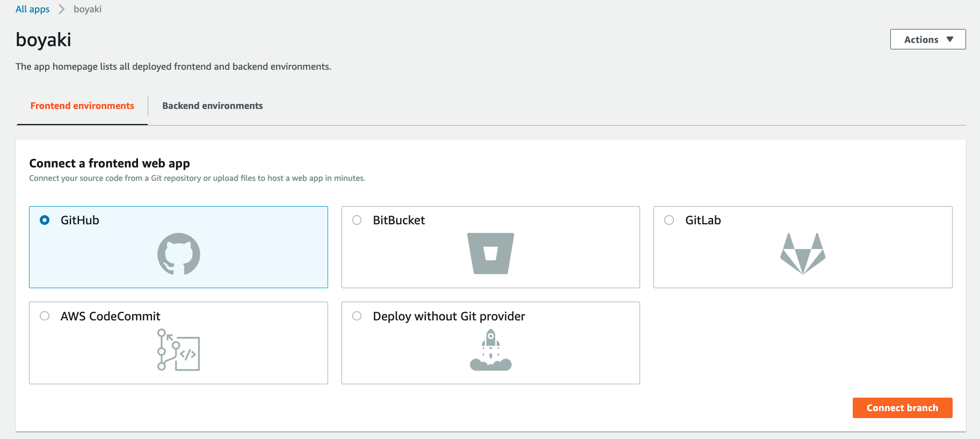
Task: Click the boyaki app title heading
Action: pyautogui.click(x=43, y=40)
